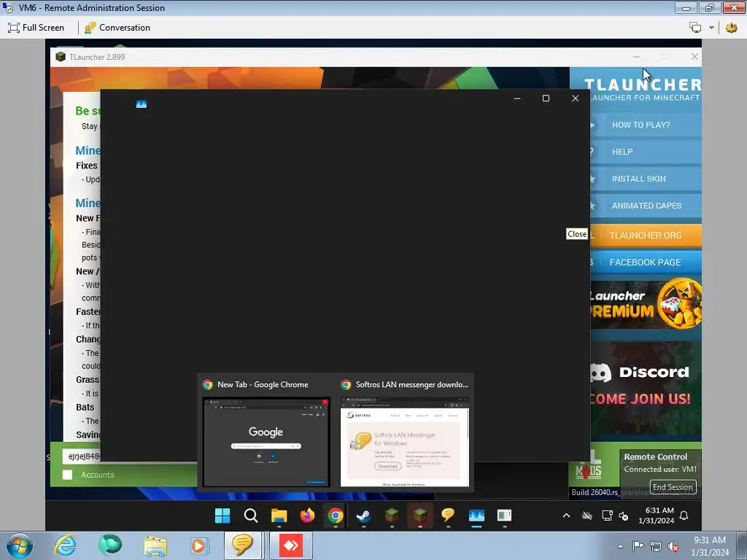This screenshot has width=747, height=560.
Task: Click the TLauncher title bar block icon
Action: pyautogui.click(x=61, y=57)
